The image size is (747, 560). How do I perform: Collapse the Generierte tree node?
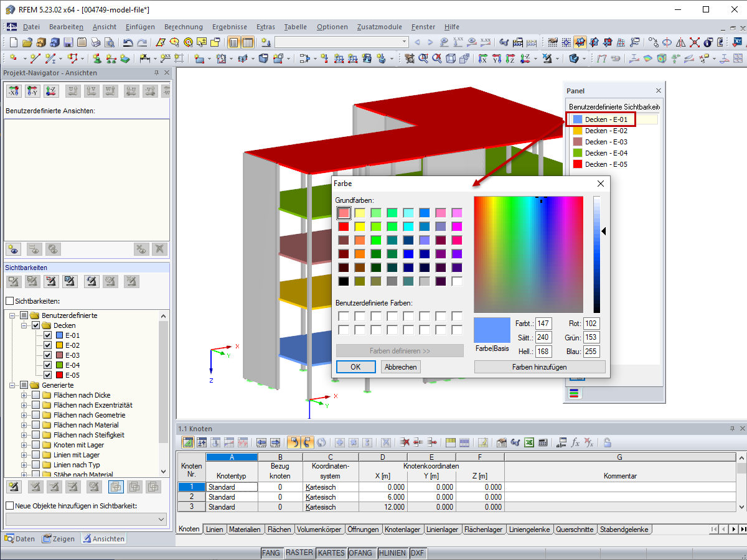point(13,385)
